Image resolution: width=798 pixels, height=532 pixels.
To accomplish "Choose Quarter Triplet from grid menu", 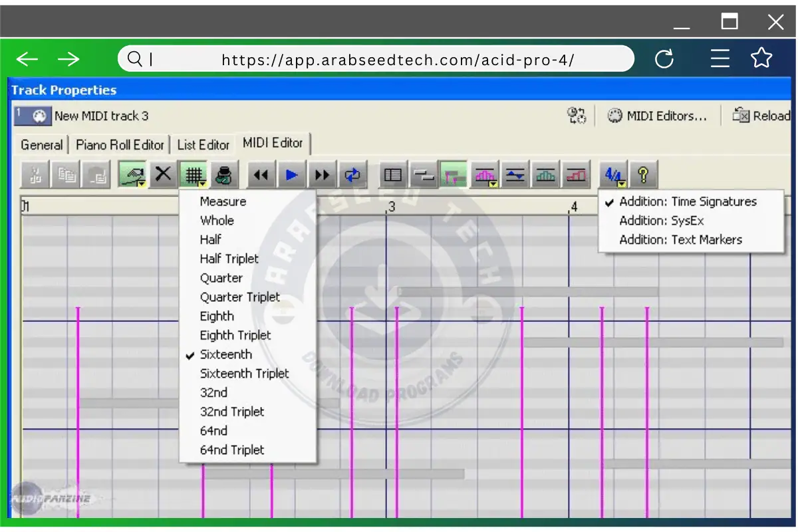I will tap(239, 297).
